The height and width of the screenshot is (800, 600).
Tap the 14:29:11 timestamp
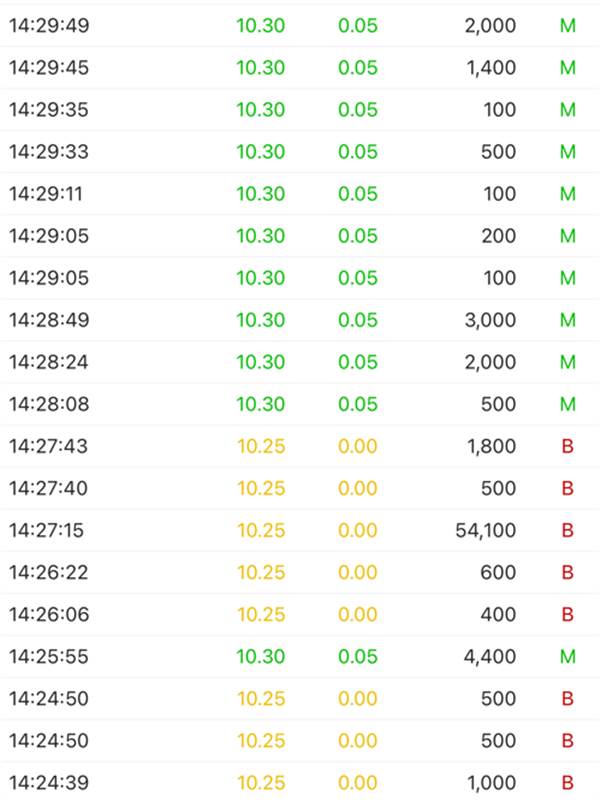pyautogui.click(x=46, y=194)
